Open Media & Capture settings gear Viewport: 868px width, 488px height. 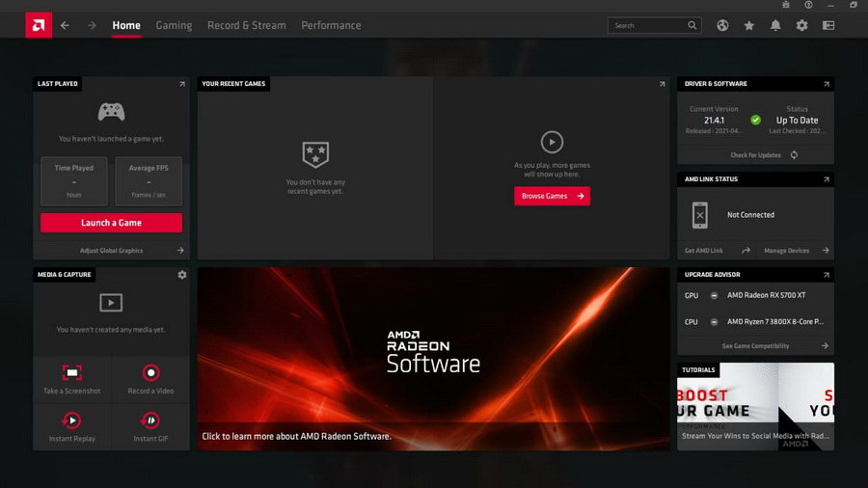182,275
